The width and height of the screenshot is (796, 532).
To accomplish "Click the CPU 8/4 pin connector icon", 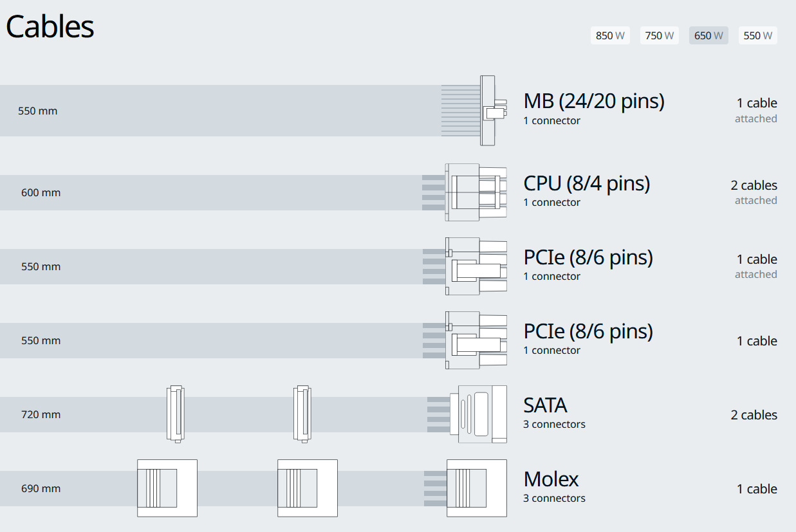I will point(475,192).
